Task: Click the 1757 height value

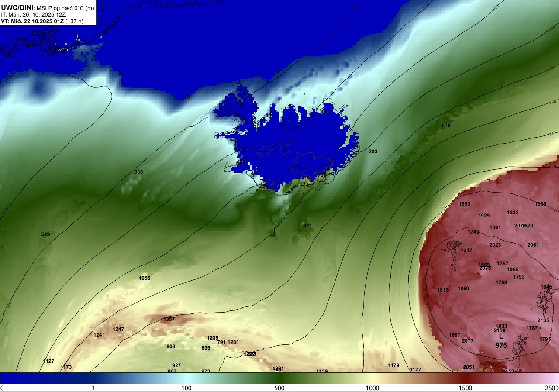Action: click(x=503, y=264)
